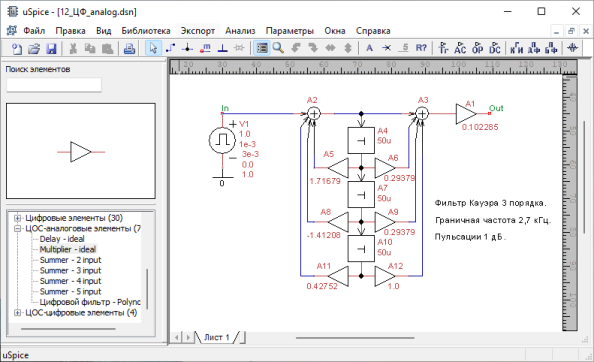Click the sheet tabs scroll left arrow
The width and height of the screenshot is (594, 362).
[177, 337]
